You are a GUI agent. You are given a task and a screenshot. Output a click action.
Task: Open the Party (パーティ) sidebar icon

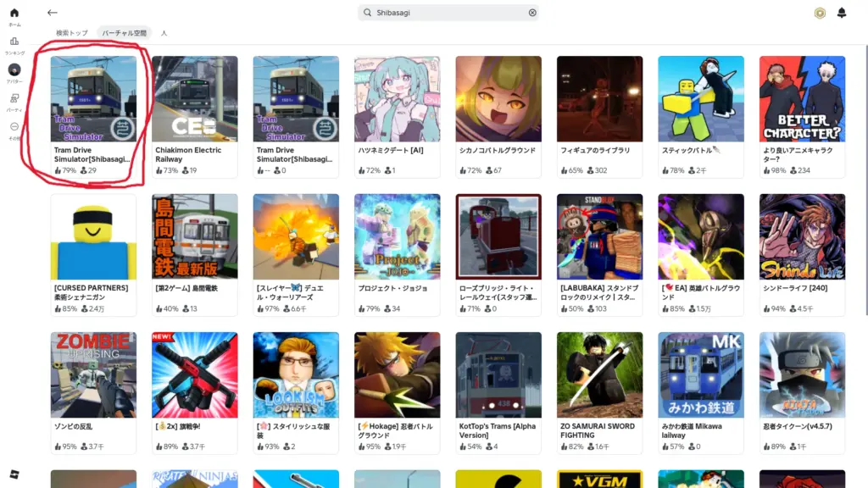coord(14,98)
